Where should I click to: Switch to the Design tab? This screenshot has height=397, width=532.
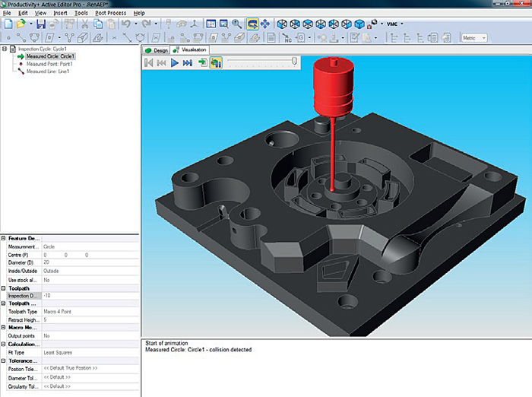[x=157, y=50]
